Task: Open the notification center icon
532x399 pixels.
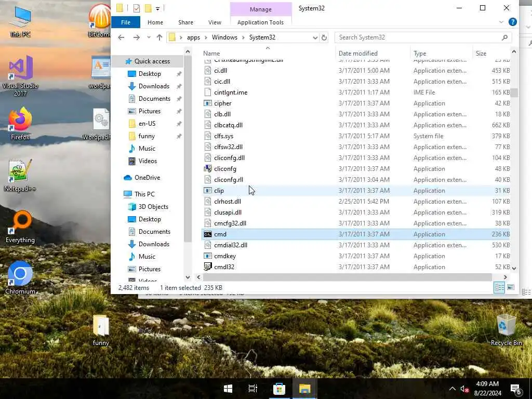Action: pyautogui.click(x=516, y=389)
